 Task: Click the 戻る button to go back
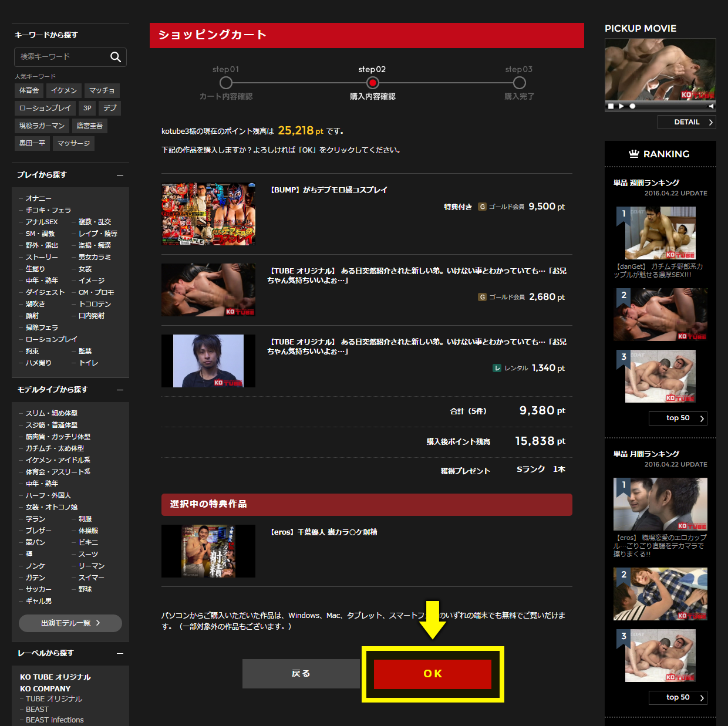click(x=301, y=674)
